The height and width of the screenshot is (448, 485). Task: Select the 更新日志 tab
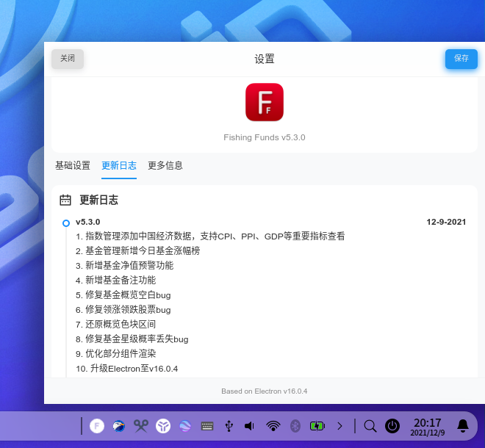click(119, 166)
